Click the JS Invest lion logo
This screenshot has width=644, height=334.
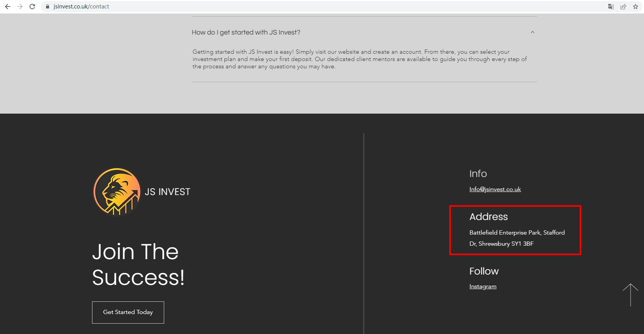point(117,192)
